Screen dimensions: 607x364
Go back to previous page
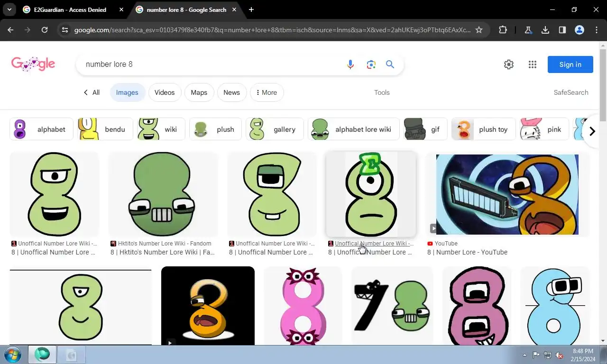(x=10, y=30)
